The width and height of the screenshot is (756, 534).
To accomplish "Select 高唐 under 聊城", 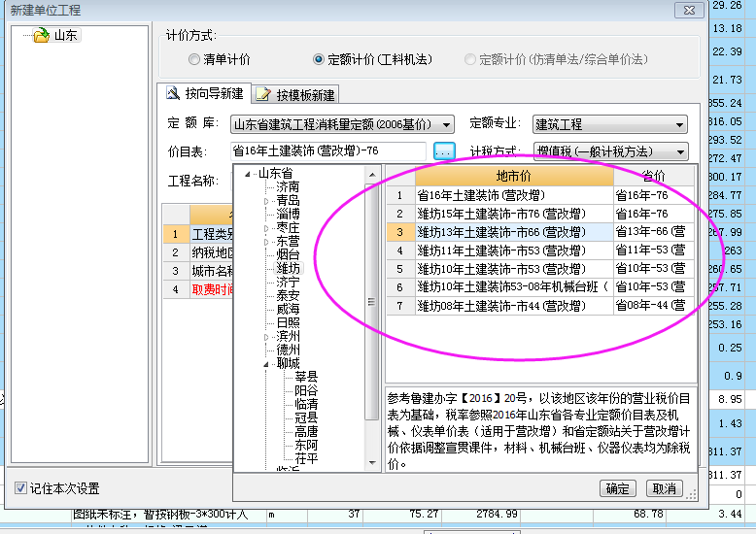I will [307, 432].
